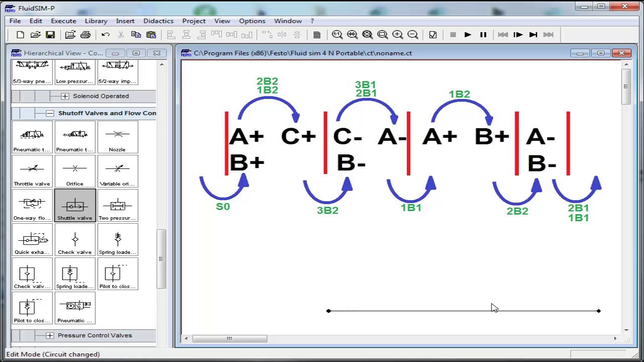Open the Insert menu

125,21
